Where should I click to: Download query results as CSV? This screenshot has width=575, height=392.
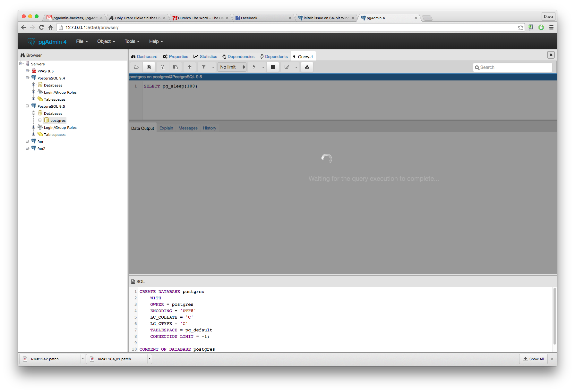coord(307,67)
